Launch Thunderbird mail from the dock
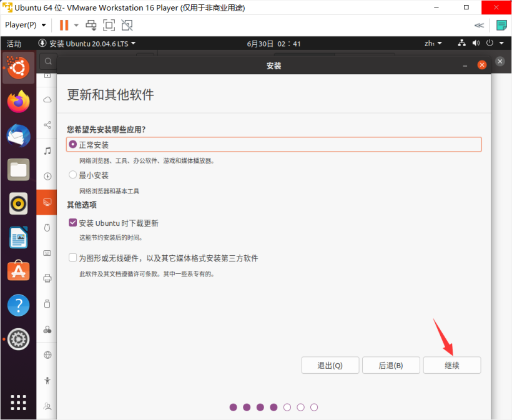Viewport: 512px width, 420px height. (x=18, y=135)
